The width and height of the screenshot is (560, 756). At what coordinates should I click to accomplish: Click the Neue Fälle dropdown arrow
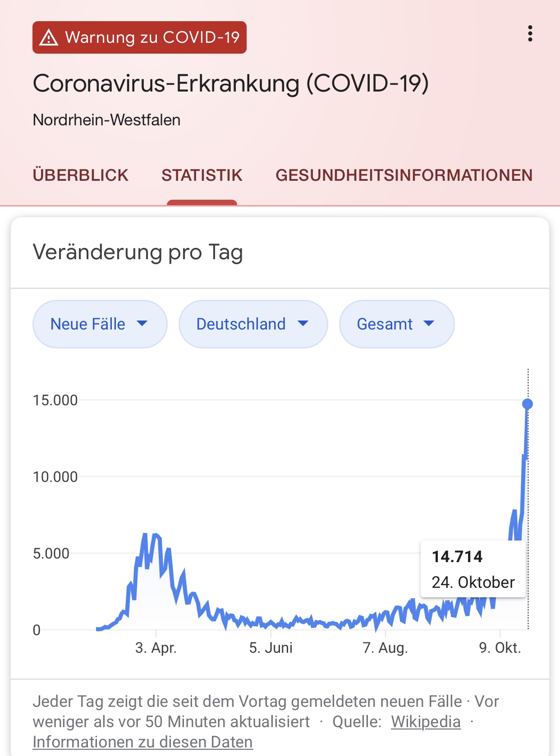pos(142,323)
